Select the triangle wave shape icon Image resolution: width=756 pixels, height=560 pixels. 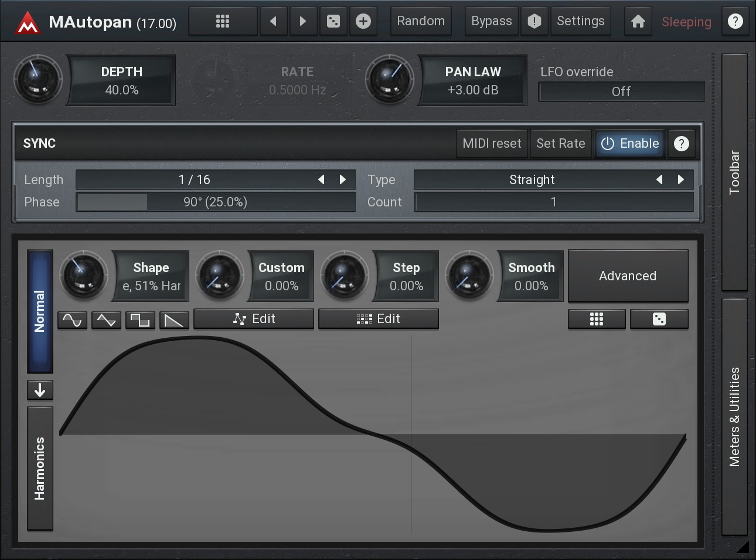(x=106, y=320)
